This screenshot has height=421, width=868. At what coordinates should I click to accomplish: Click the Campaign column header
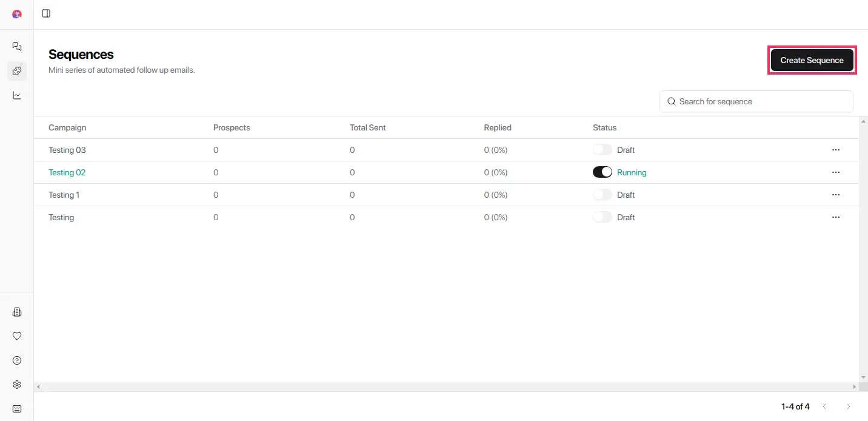click(67, 127)
